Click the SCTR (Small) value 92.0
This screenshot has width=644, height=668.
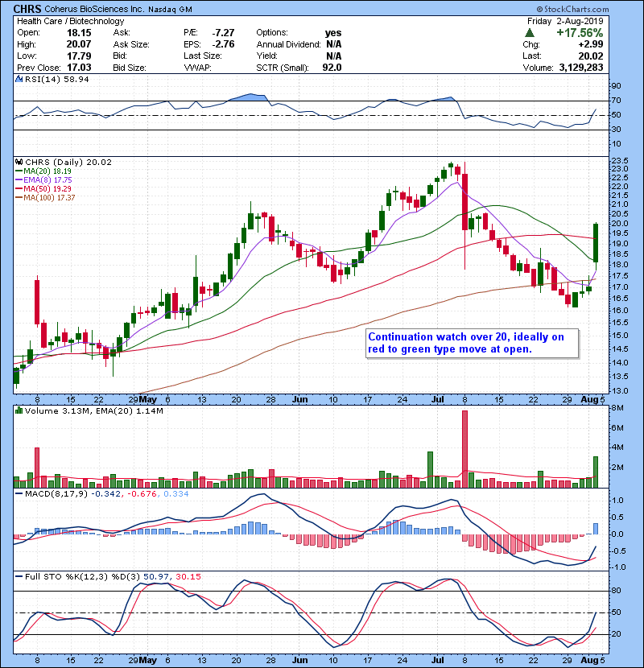[332, 68]
